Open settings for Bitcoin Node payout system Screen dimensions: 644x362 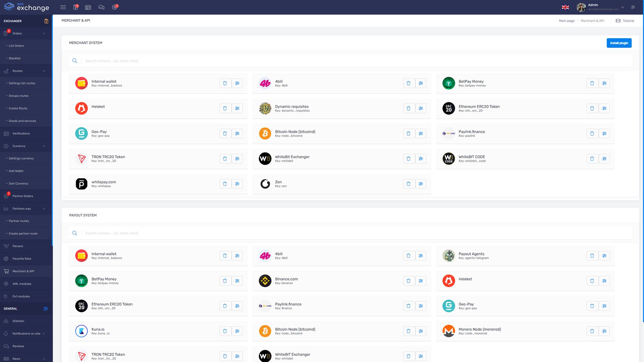coord(421,331)
